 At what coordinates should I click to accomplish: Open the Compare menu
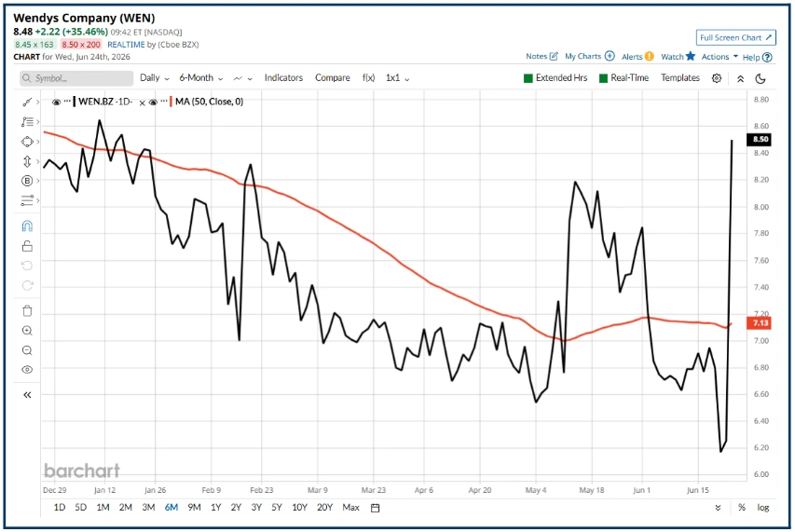(332, 78)
